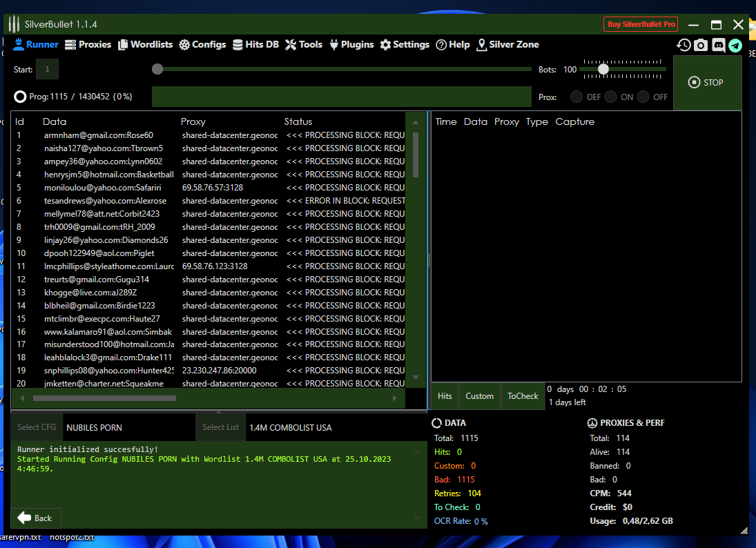756x548 pixels.
Task: Click the Back button
Action: [x=36, y=518]
